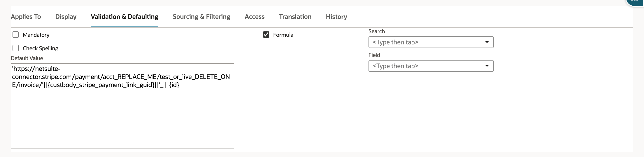The width and height of the screenshot is (644, 157).
Task: Expand the Search dropdown arrow
Action: 487,42
